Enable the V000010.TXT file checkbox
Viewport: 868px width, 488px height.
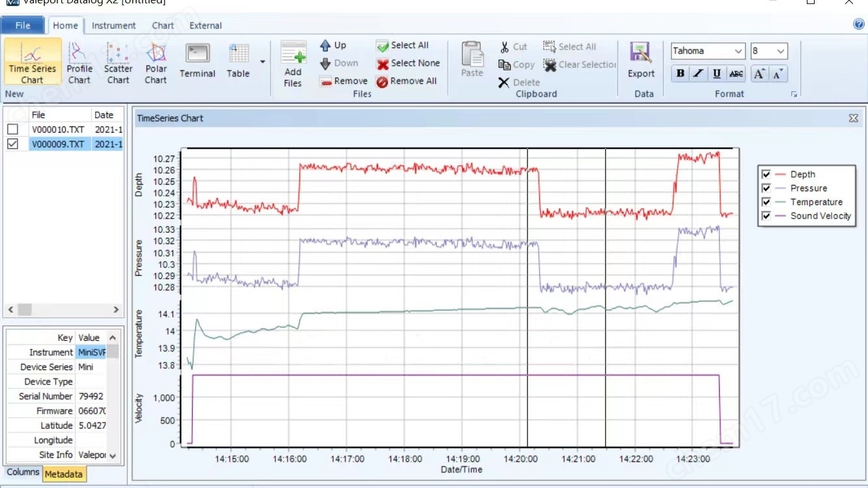pyautogui.click(x=12, y=129)
